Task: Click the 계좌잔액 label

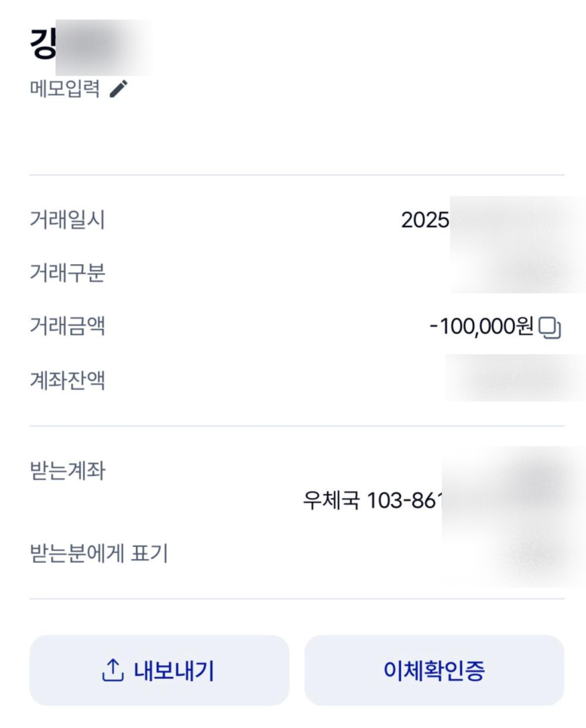Action: pos(67,381)
